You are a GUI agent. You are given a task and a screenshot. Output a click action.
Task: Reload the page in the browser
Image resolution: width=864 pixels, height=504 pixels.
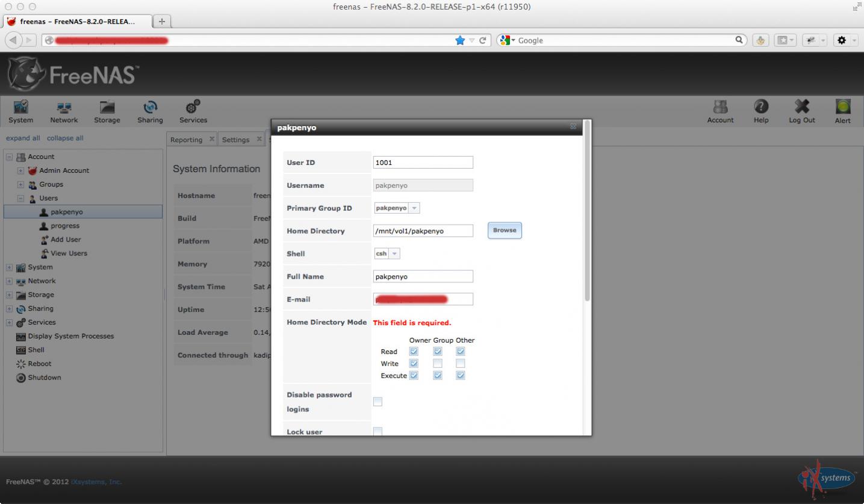pos(482,40)
